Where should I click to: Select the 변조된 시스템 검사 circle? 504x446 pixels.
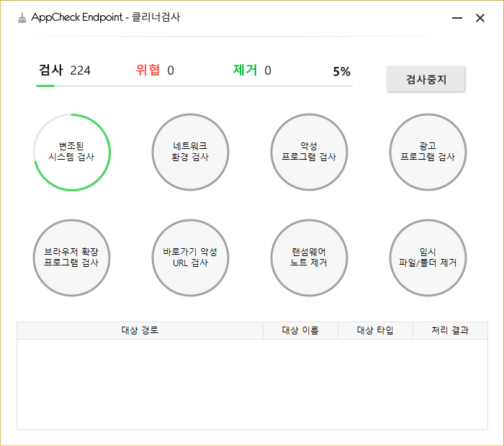pos(72,153)
